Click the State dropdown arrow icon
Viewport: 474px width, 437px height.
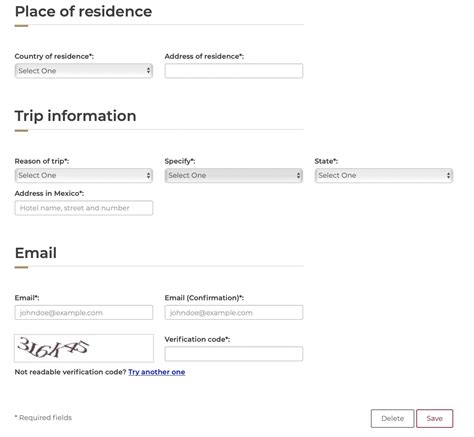pos(448,175)
